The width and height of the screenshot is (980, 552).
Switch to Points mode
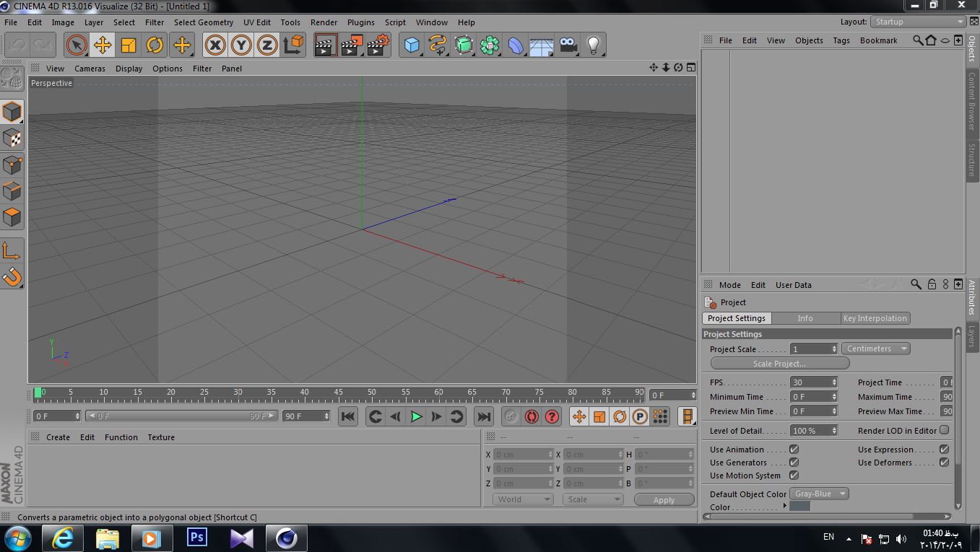point(12,165)
